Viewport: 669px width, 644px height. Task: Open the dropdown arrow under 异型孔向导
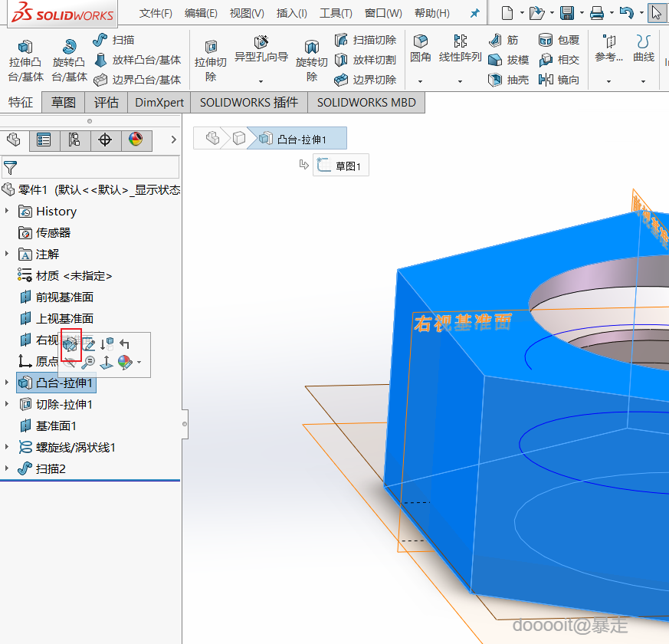tap(261, 81)
